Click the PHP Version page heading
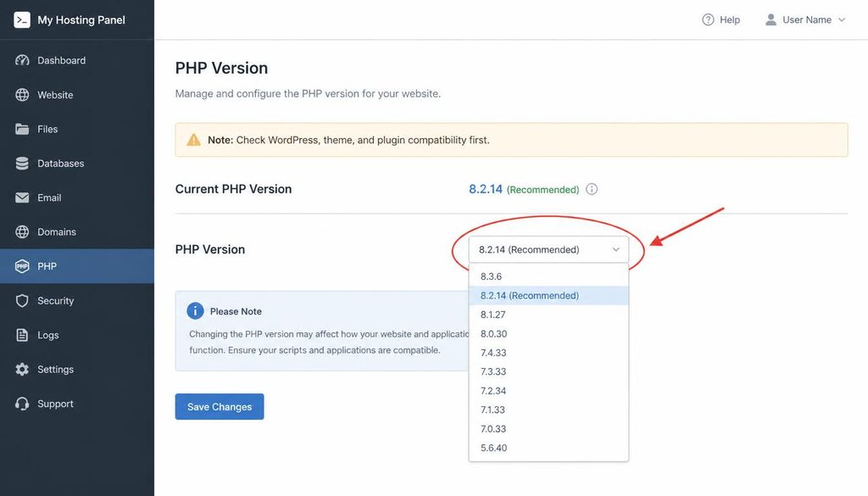The width and height of the screenshot is (868, 496). pyautogui.click(x=221, y=68)
